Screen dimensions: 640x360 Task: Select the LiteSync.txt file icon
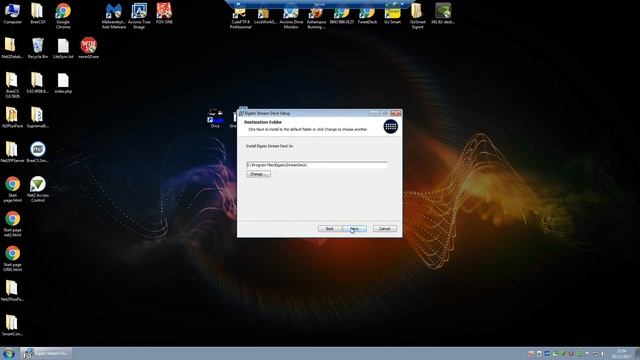pos(63,48)
